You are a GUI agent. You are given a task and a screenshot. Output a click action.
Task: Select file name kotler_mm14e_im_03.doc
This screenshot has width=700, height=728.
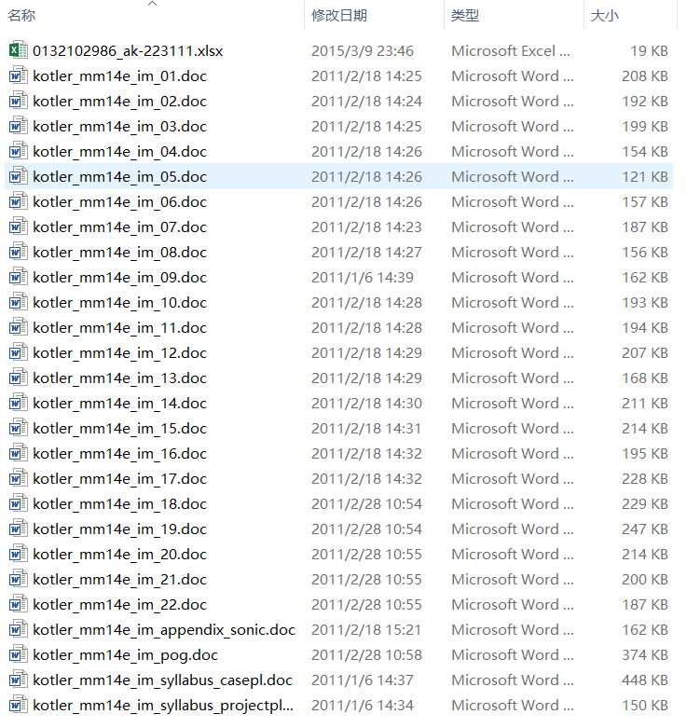click(x=119, y=126)
